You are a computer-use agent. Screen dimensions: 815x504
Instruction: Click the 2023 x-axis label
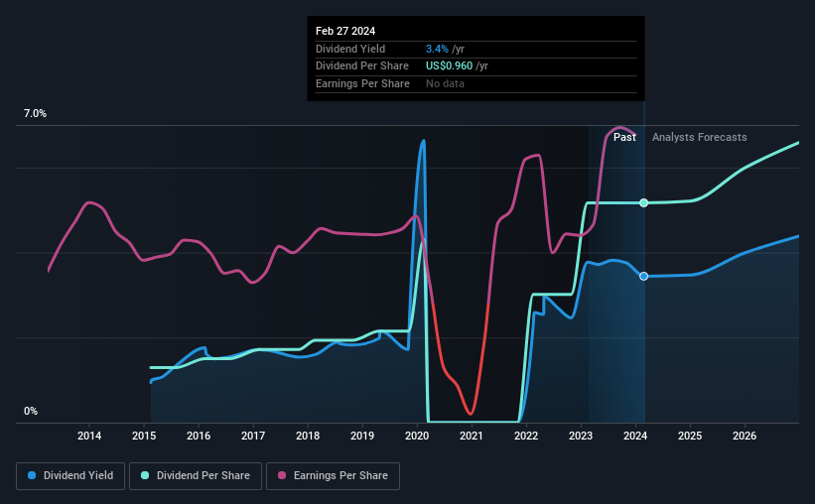581,436
